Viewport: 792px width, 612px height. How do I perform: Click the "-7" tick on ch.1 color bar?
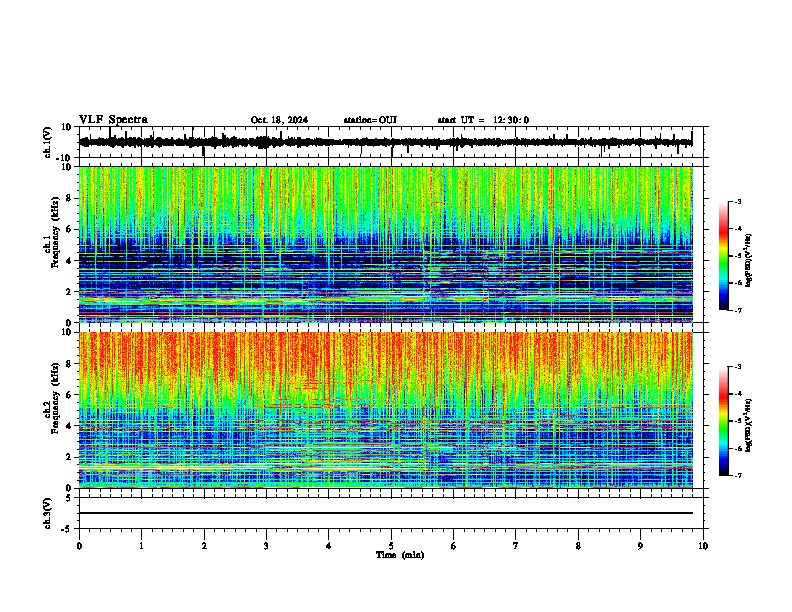(x=737, y=310)
